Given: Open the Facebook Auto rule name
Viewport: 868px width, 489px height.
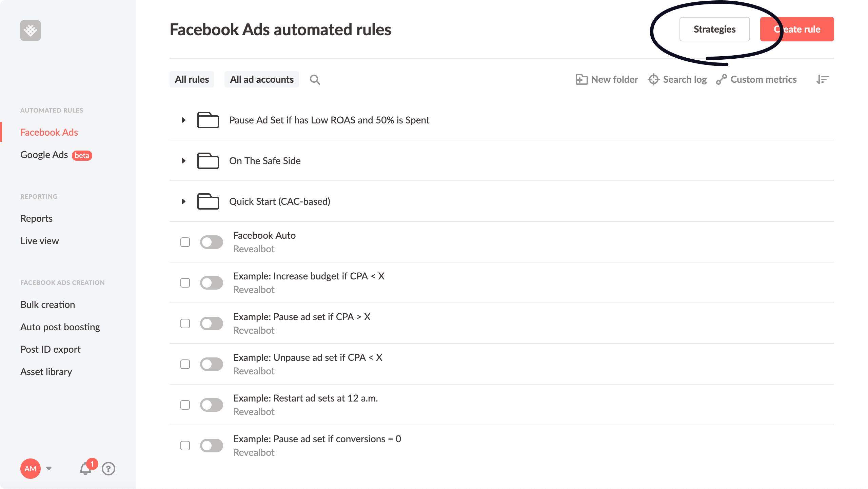Looking at the screenshot, I should (x=264, y=235).
